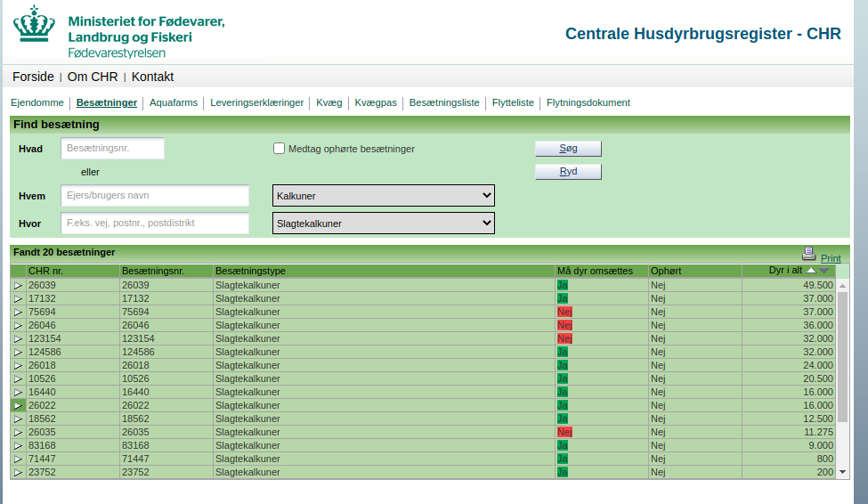Open the Aquafarms tab
Viewport: 868px width, 504px height.
click(174, 102)
